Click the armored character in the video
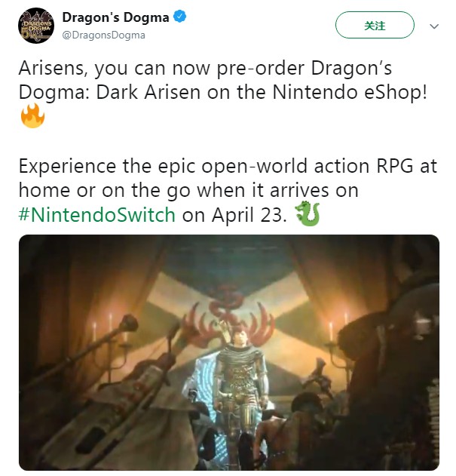Viewport: 456px width, 476px height. (x=240, y=382)
